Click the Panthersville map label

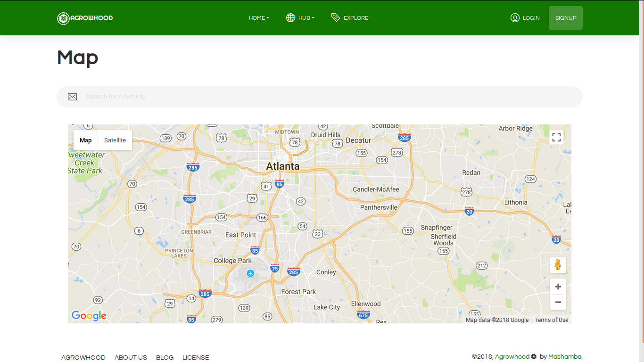(379, 207)
